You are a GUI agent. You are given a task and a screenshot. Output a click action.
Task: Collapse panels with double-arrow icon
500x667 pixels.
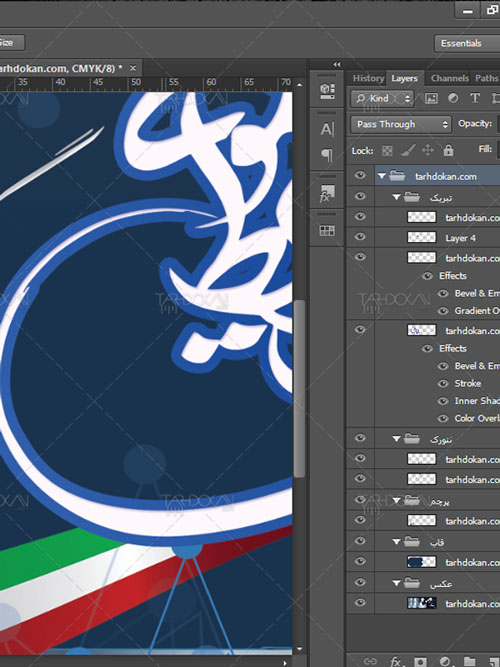pyautogui.click(x=337, y=65)
